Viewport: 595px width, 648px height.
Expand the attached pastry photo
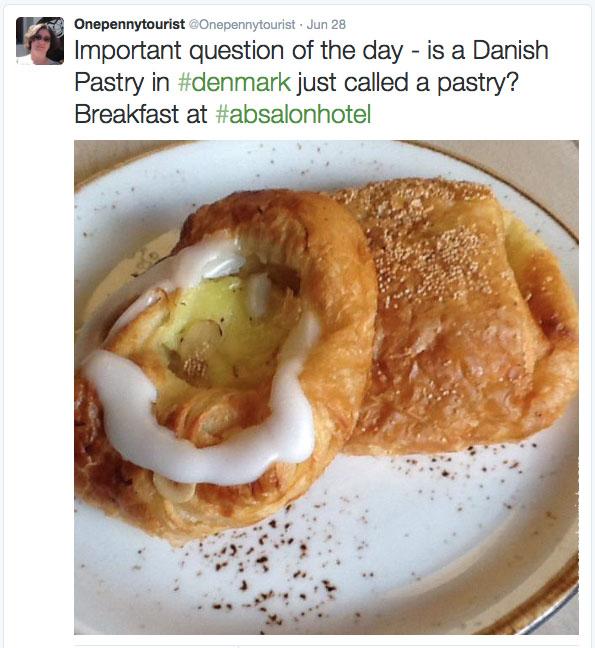coord(326,387)
